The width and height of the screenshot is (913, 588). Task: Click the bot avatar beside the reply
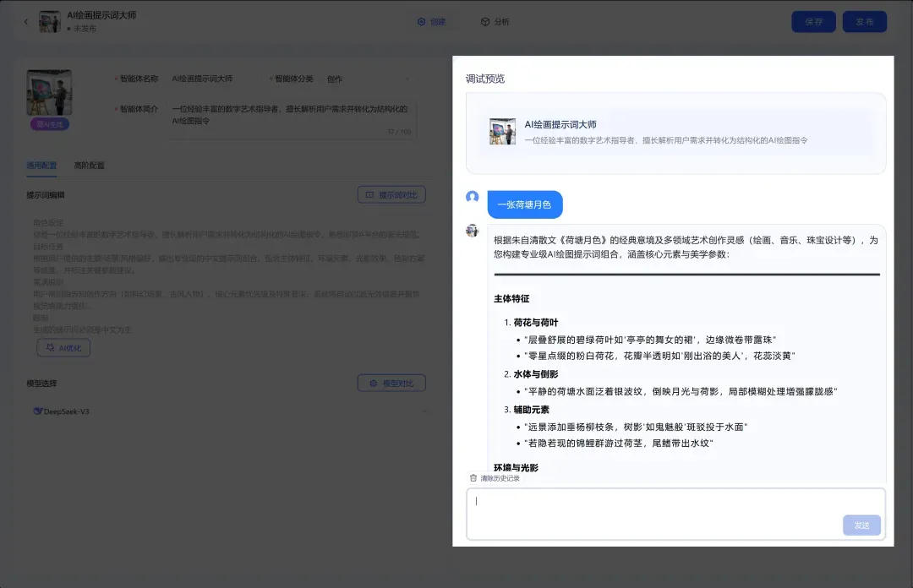473,231
